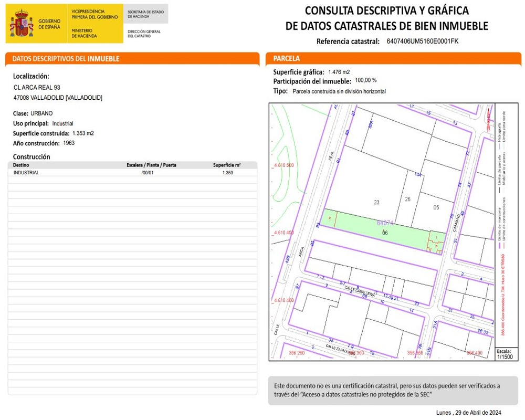Select '47008 VALLADOLID [VALLADOLID]' line
The image size is (525, 420).
(58, 98)
